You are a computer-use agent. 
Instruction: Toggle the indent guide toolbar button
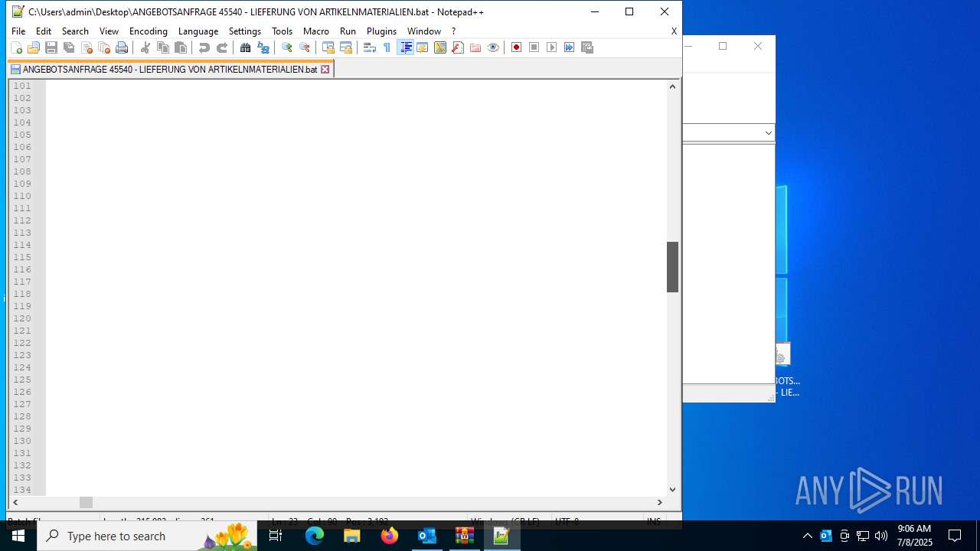coord(406,47)
